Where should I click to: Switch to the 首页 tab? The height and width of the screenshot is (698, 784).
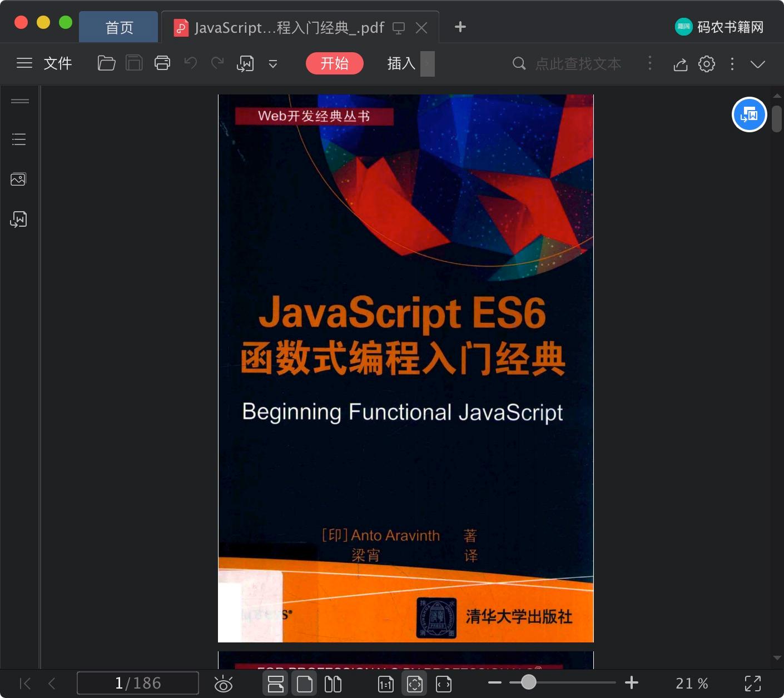click(119, 27)
